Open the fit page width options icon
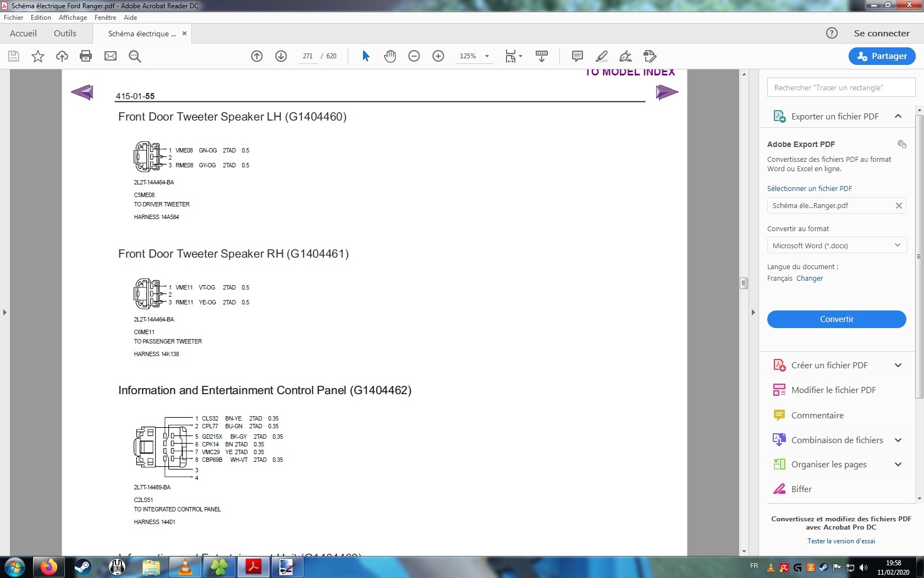 point(510,56)
